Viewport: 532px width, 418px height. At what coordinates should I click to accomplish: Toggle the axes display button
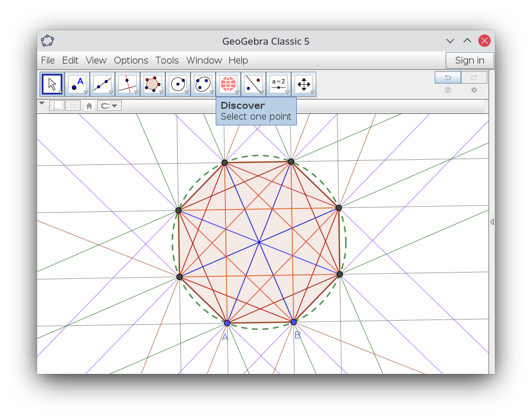pos(57,106)
